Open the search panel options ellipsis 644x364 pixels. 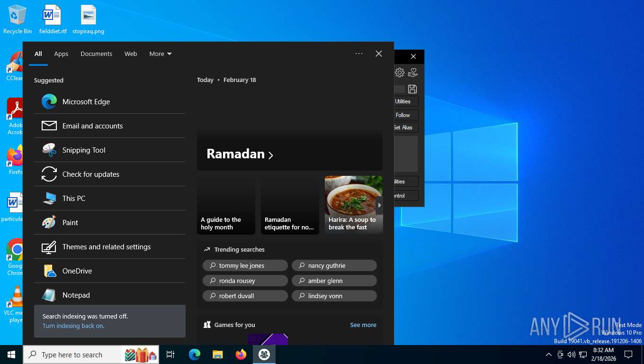tap(359, 54)
